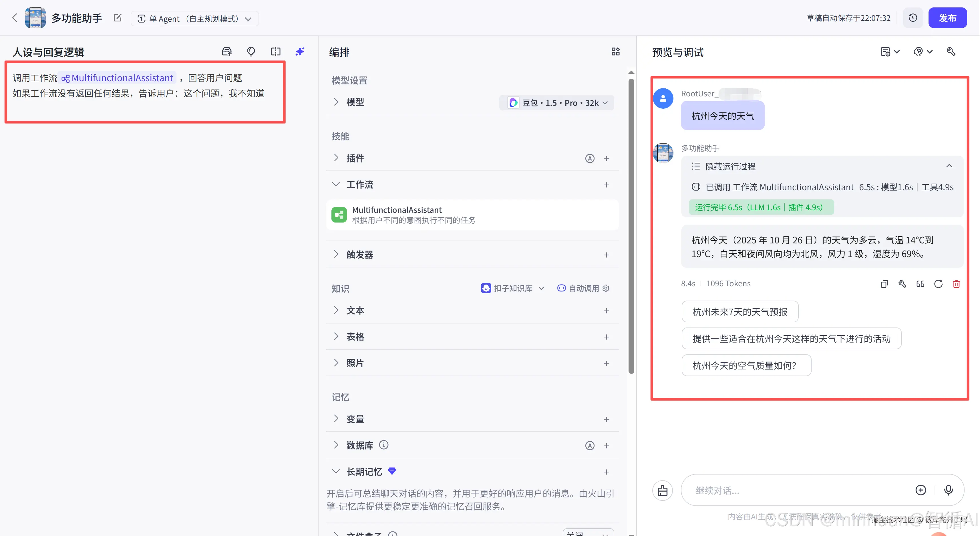Regenerate the assistant response

[x=938, y=284]
